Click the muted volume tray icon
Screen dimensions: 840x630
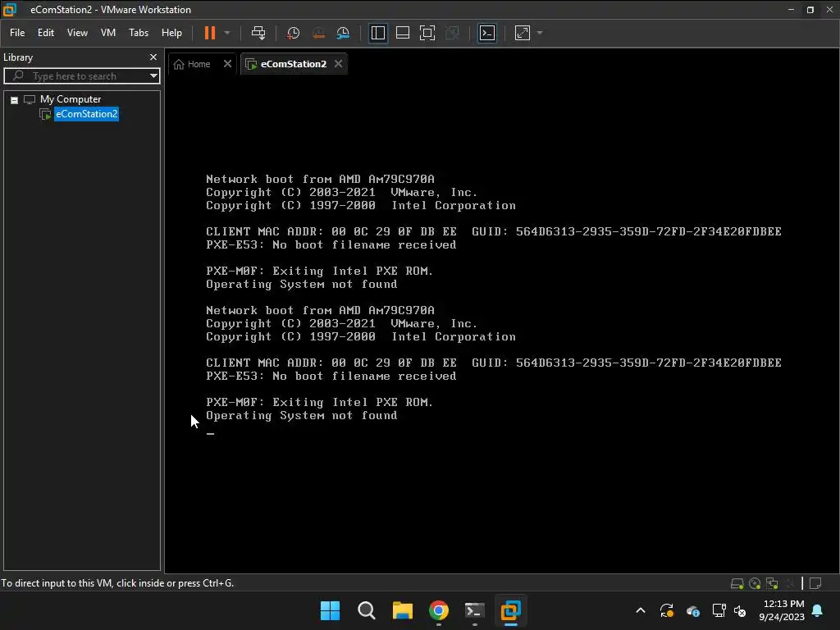pos(740,610)
